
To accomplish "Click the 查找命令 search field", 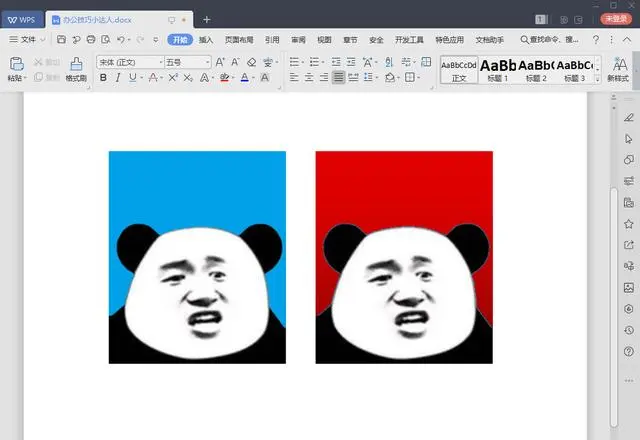I will [x=549, y=40].
